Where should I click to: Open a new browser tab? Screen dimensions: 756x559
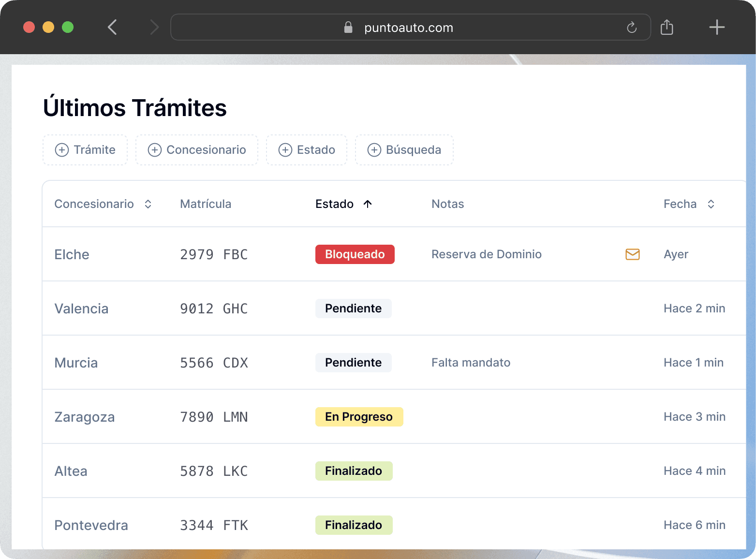[717, 27]
